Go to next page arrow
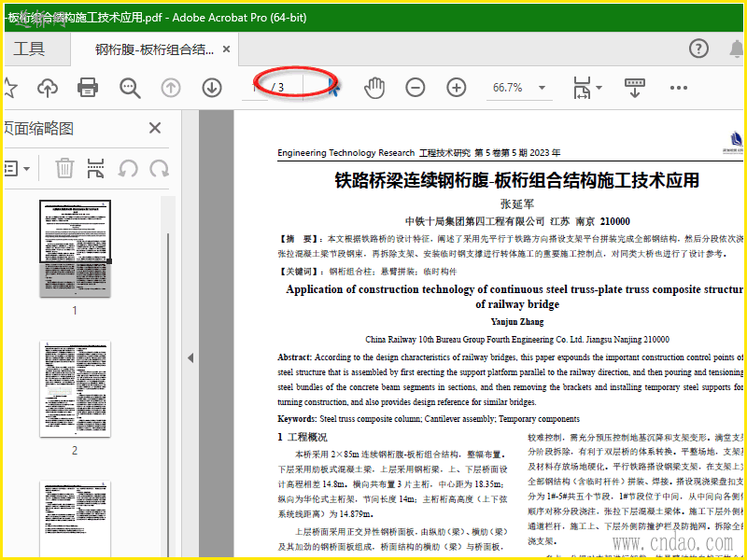The image size is (747, 560). click(212, 88)
